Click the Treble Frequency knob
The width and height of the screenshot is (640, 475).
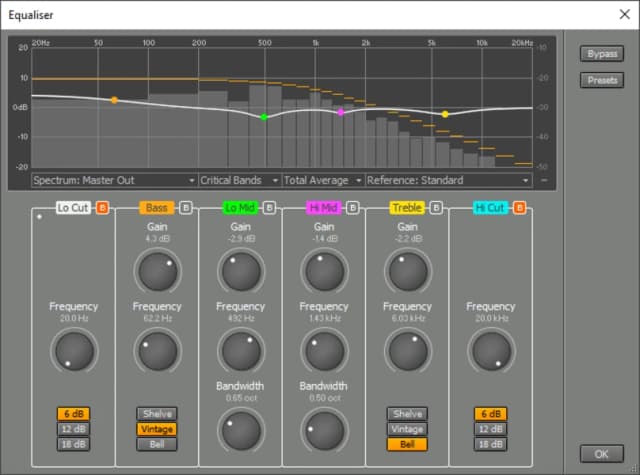point(408,351)
